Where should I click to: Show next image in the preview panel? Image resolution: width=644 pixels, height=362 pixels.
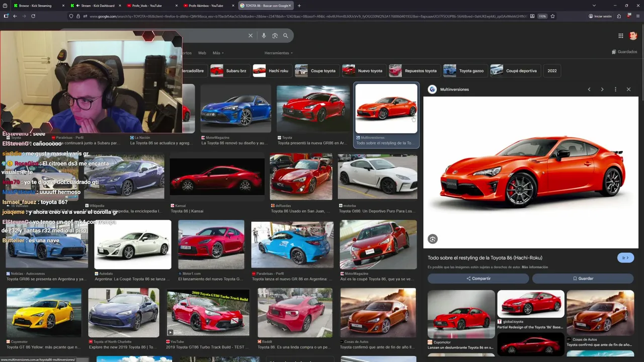[602, 89]
